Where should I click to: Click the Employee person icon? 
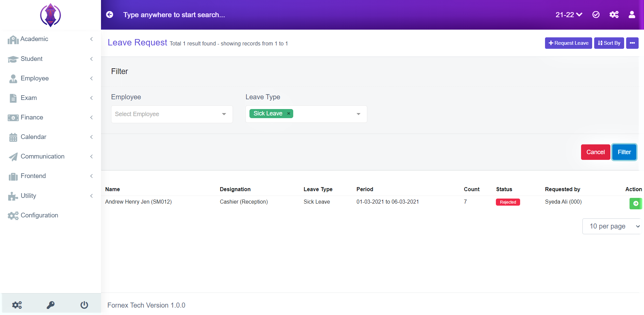point(13,79)
